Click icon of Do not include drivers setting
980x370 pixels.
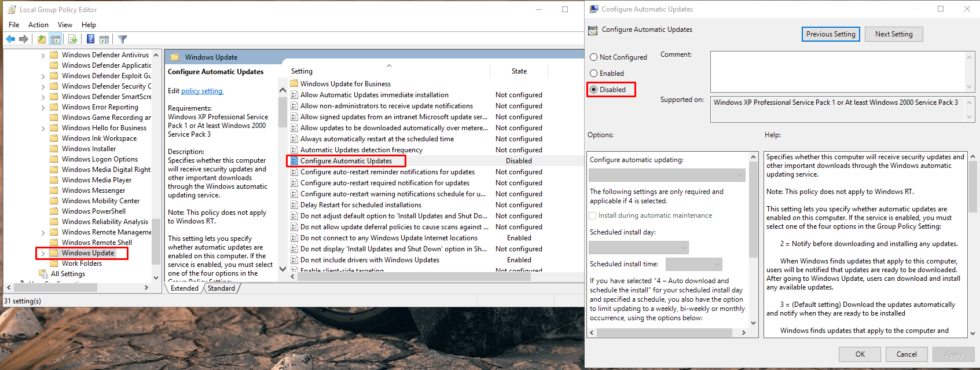coord(295,260)
